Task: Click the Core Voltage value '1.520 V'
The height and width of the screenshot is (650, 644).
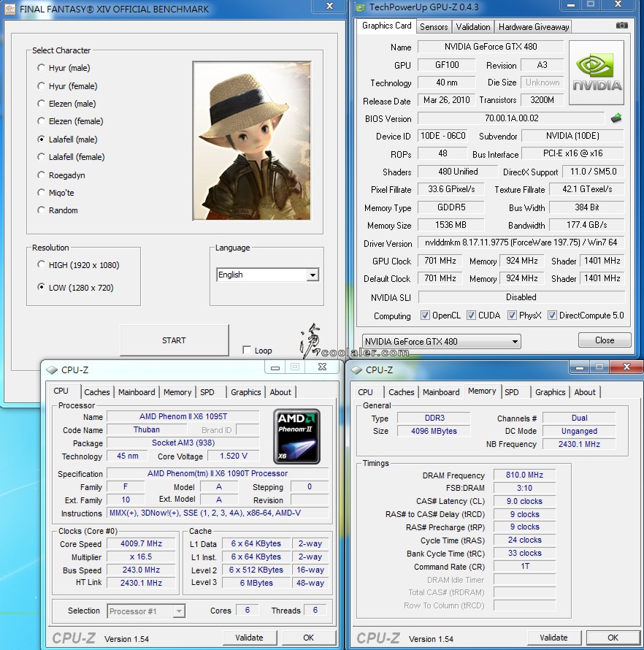Action: [x=234, y=456]
